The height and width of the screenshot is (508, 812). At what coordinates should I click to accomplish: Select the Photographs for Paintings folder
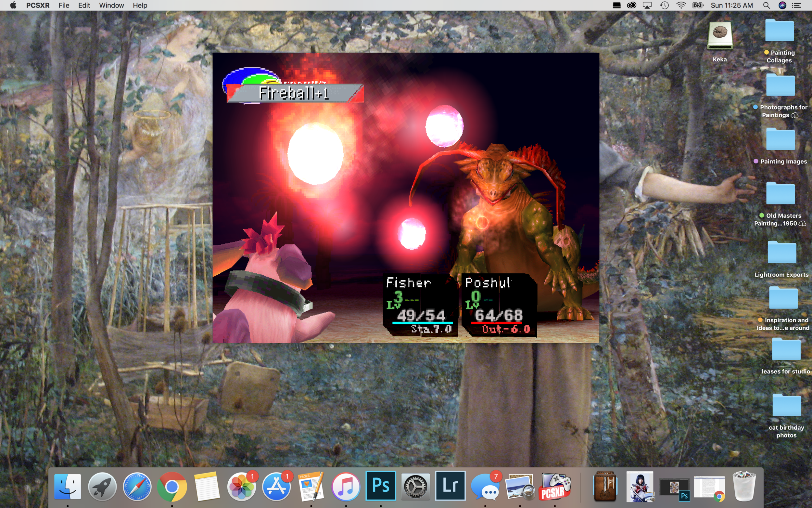click(780, 85)
